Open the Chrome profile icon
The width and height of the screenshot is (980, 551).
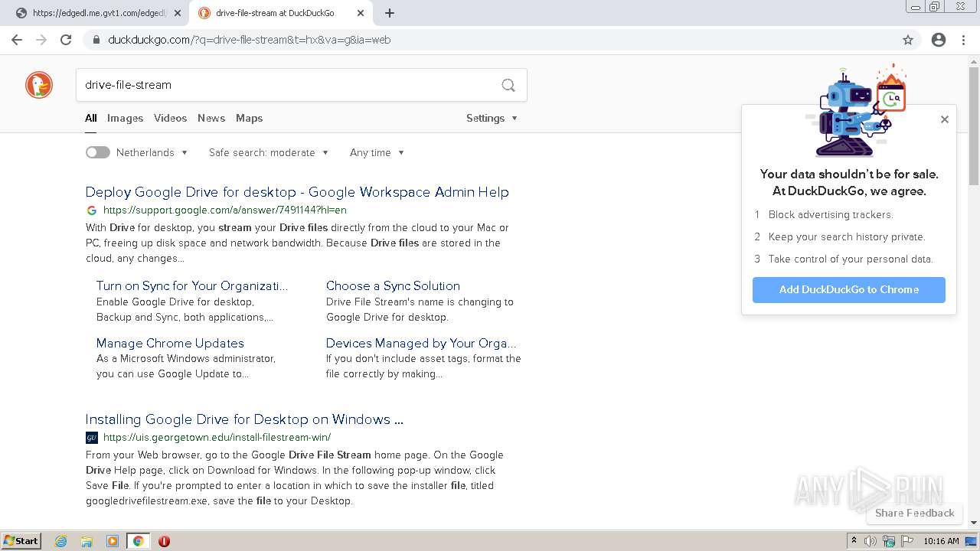point(939,40)
